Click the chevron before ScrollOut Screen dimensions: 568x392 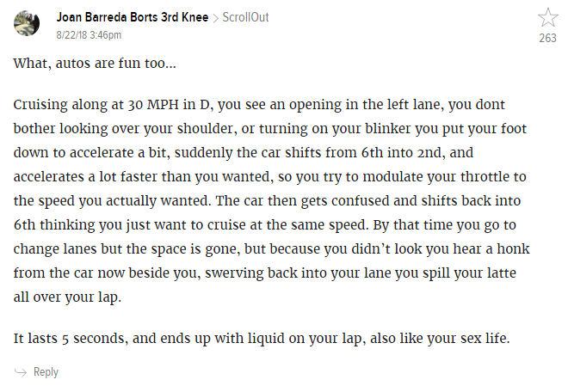215,17
